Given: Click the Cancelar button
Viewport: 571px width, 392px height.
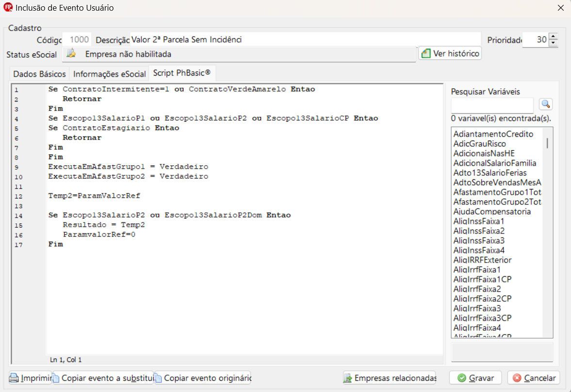Looking at the screenshot, I should point(534,378).
